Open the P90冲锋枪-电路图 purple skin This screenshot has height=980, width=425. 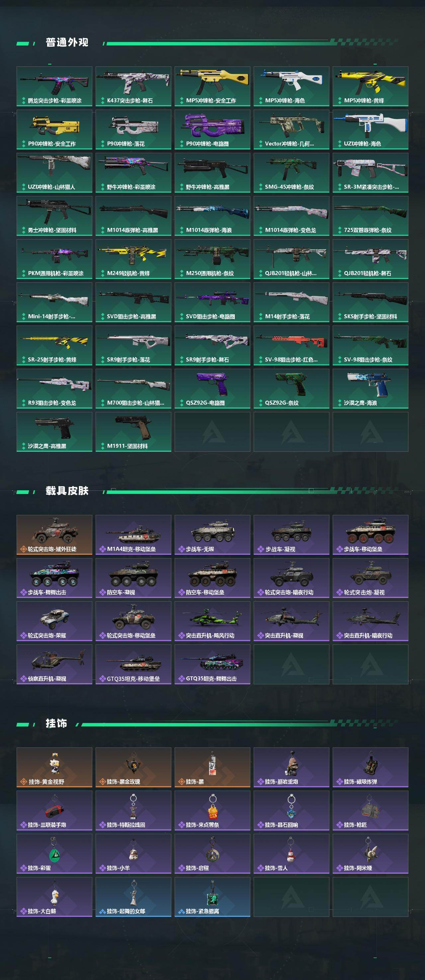[x=212, y=129]
